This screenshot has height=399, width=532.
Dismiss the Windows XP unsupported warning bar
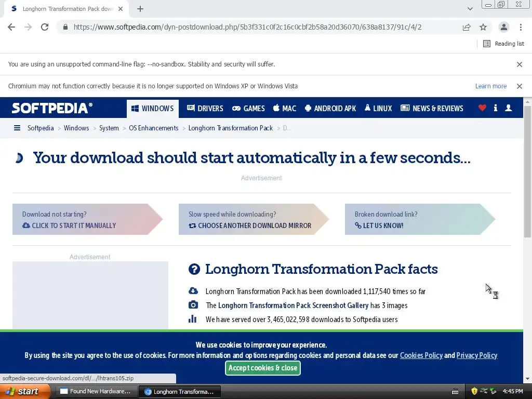coord(519,86)
